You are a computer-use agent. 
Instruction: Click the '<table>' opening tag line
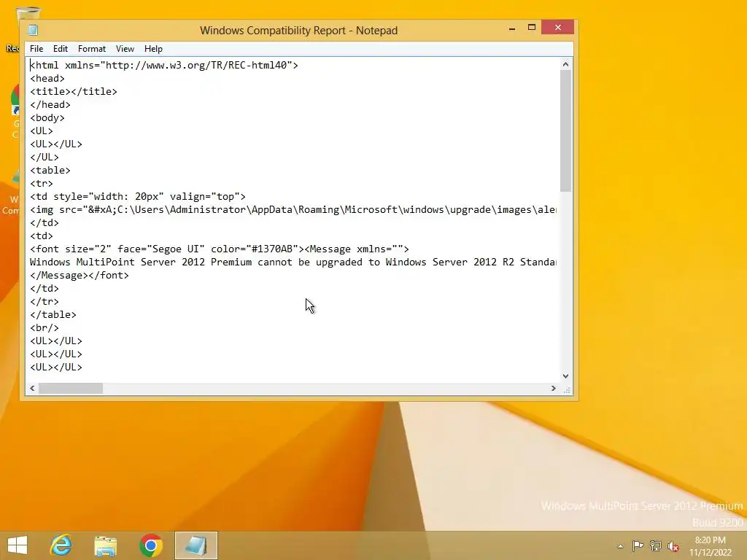[x=50, y=170]
